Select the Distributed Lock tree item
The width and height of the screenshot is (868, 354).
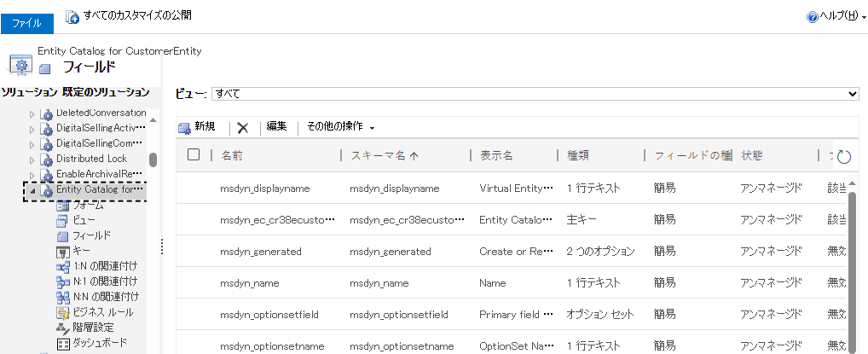(x=91, y=159)
